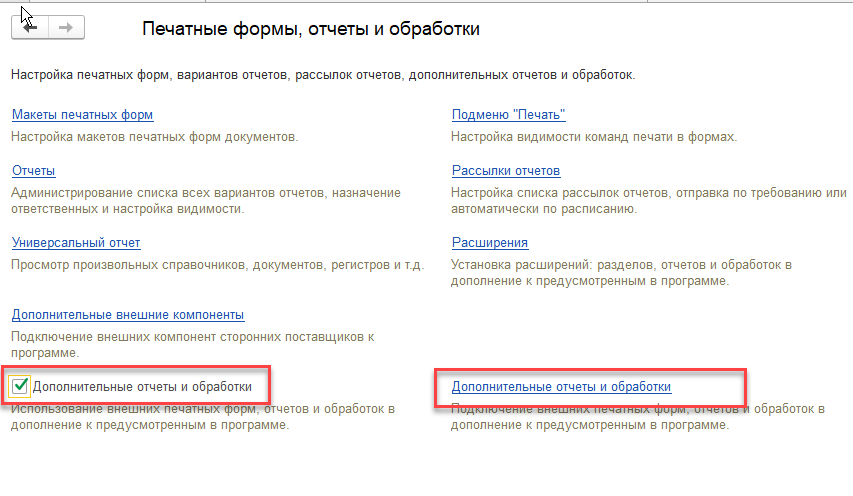The height and width of the screenshot is (496, 853).
Task: Click the heading Печатные формы, отчеты и обработки
Action: [x=311, y=29]
